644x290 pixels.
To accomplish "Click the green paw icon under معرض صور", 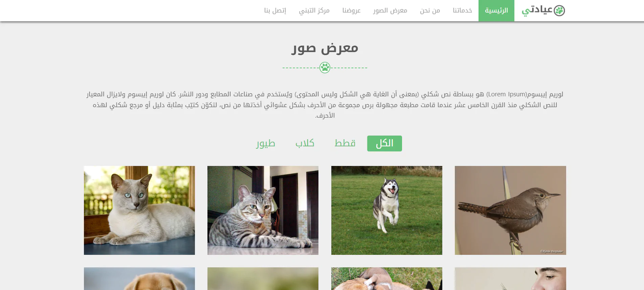I will pos(325,68).
